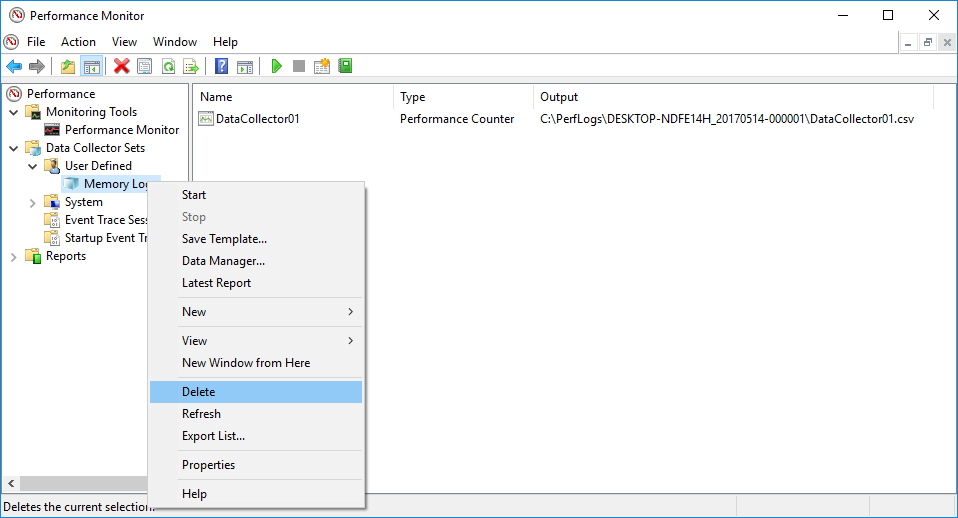The width and height of the screenshot is (958, 518).
Task: Minimize the inner MDI child window
Action: coord(908,42)
